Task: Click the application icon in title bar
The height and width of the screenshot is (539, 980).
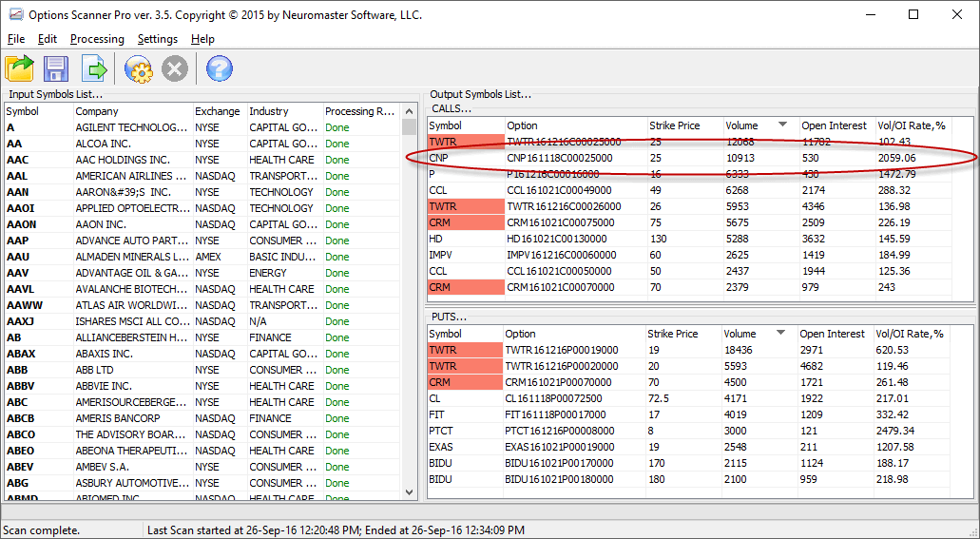Action: click(x=16, y=15)
